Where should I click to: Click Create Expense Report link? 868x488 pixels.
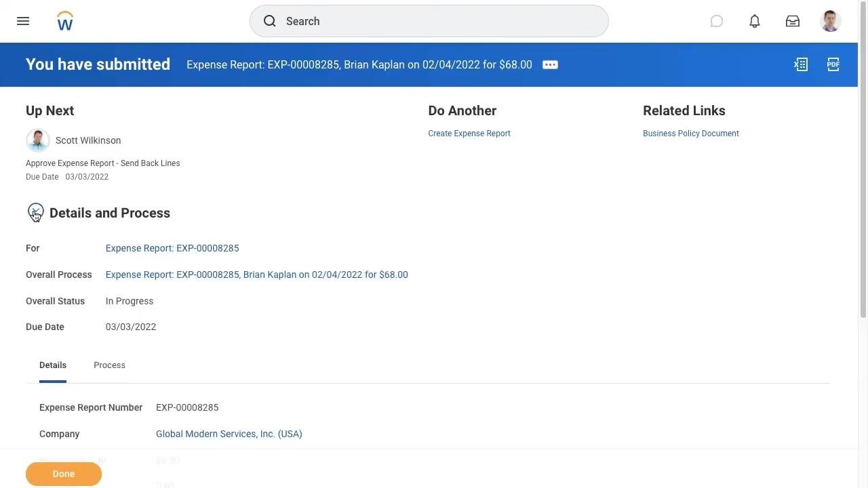pyautogui.click(x=469, y=134)
